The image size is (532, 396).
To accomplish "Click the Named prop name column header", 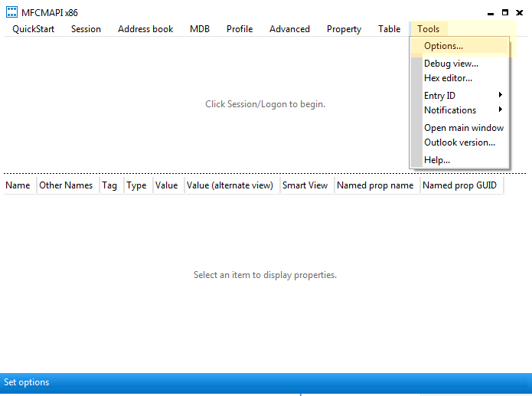I will tap(377, 185).
